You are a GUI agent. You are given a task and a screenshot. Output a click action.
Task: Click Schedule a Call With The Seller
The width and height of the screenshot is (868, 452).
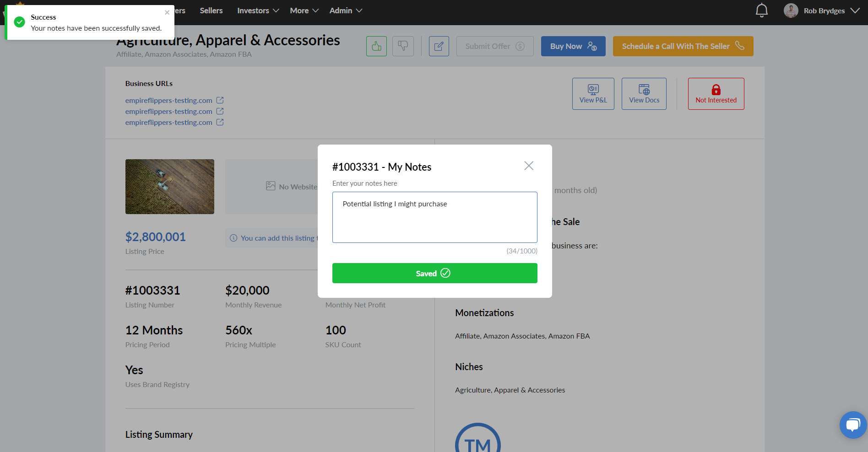pyautogui.click(x=683, y=46)
